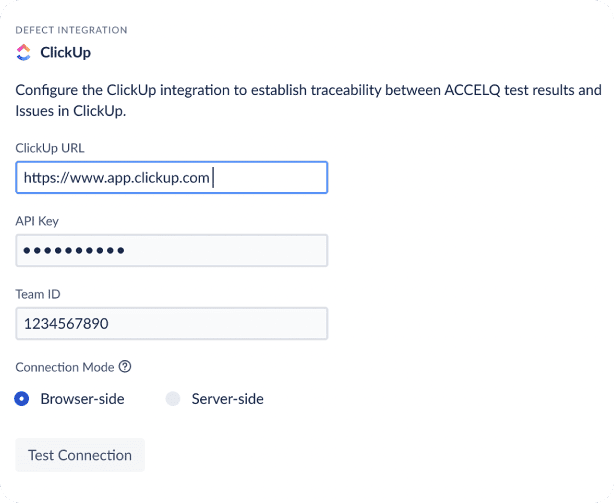
Task: Click the 1234567890 value text
Action: point(66,324)
